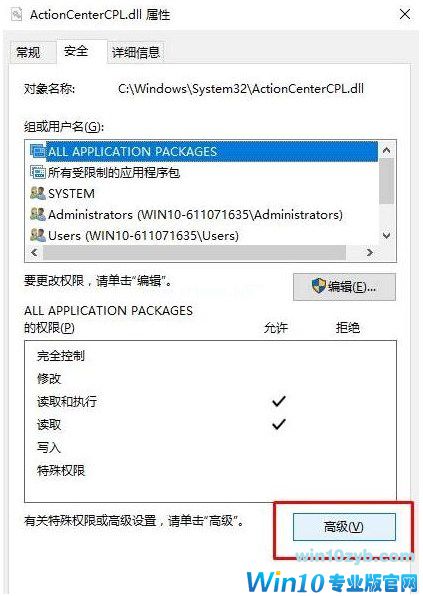
Task: Select the 安全 tab
Action: click(x=76, y=51)
